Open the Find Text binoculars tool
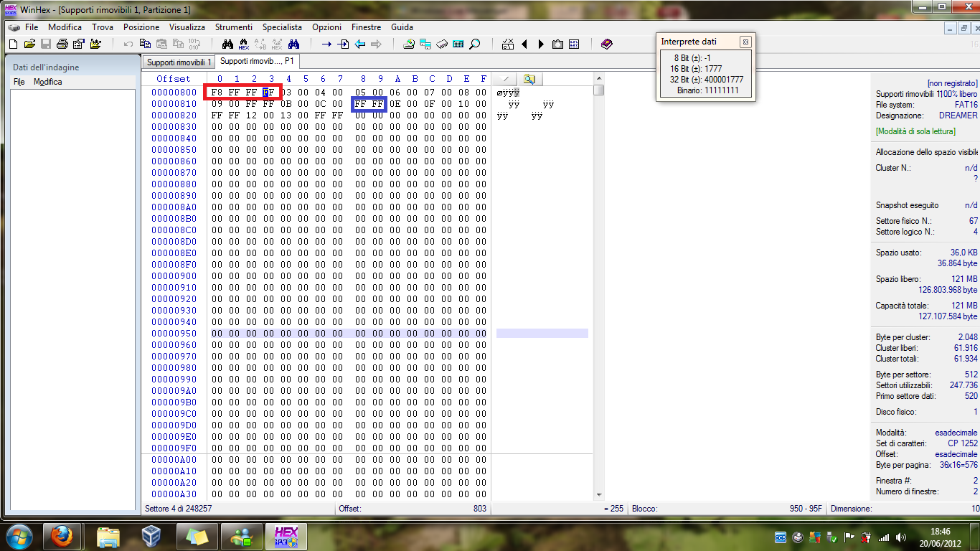 227,44
